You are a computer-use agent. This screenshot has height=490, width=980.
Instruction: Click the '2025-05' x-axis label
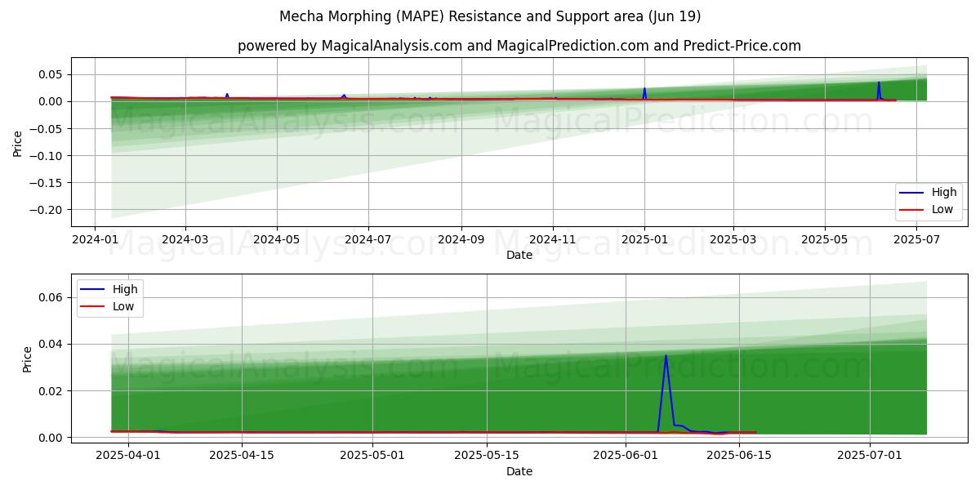click(x=824, y=239)
